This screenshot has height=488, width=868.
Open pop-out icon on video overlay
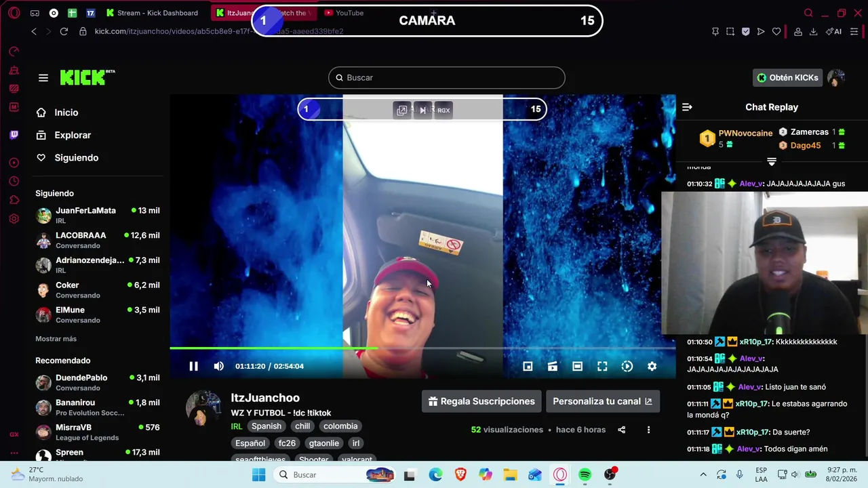coord(402,110)
